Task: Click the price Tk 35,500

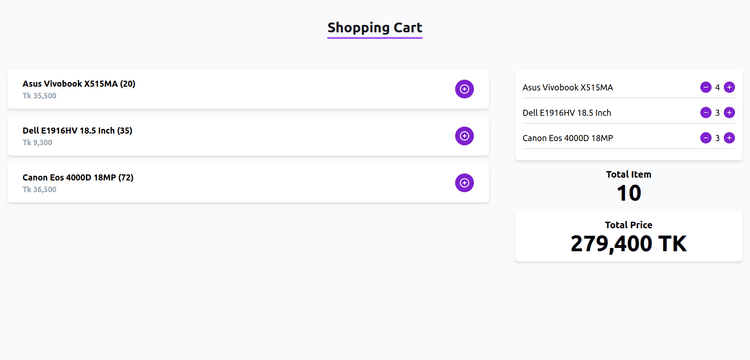Action: pyautogui.click(x=39, y=96)
